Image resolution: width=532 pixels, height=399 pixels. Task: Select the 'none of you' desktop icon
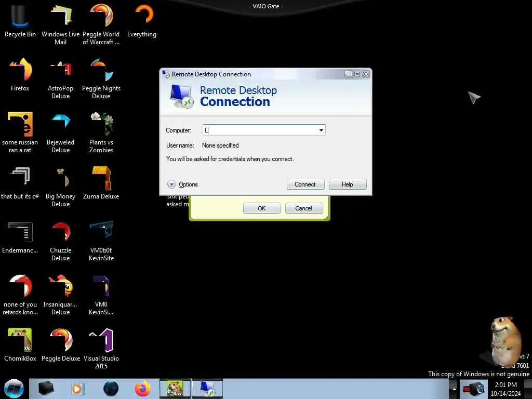(x=20, y=295)
